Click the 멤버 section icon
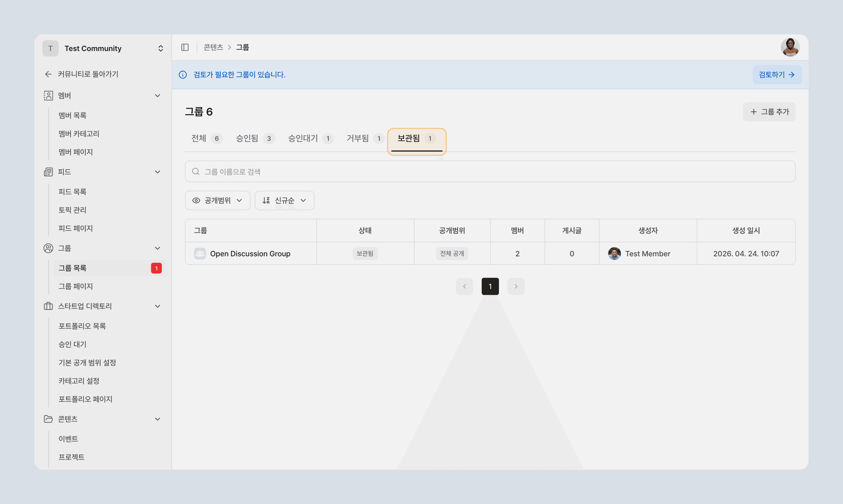843x504 pixels. point(48,96)
